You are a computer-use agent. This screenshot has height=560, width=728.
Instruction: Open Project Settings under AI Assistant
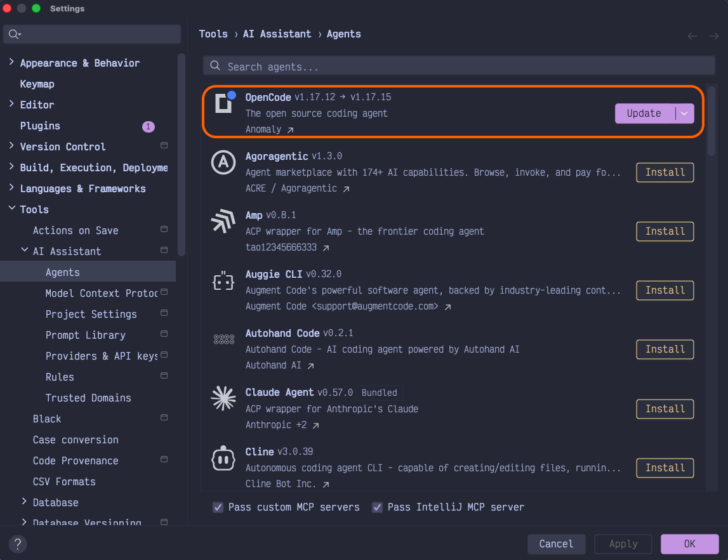tap(91, 315)
